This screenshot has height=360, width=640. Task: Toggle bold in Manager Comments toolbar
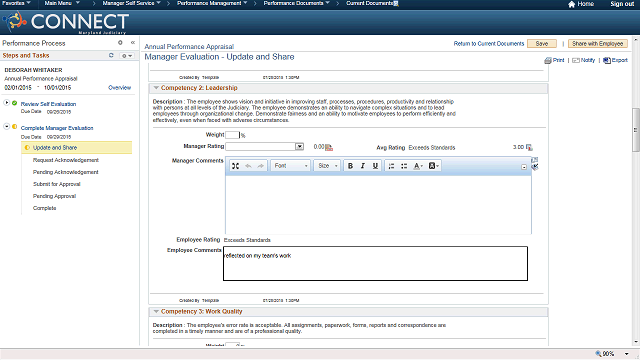(350, 166)
